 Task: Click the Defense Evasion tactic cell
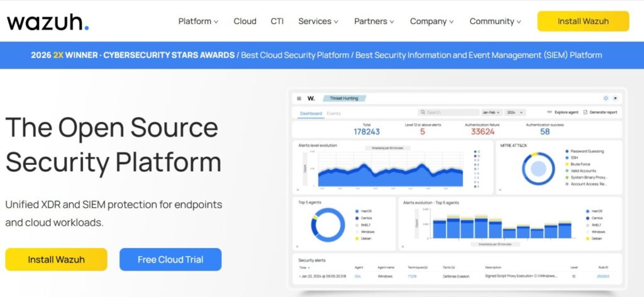pyautogui.click(x=456, y=276)
